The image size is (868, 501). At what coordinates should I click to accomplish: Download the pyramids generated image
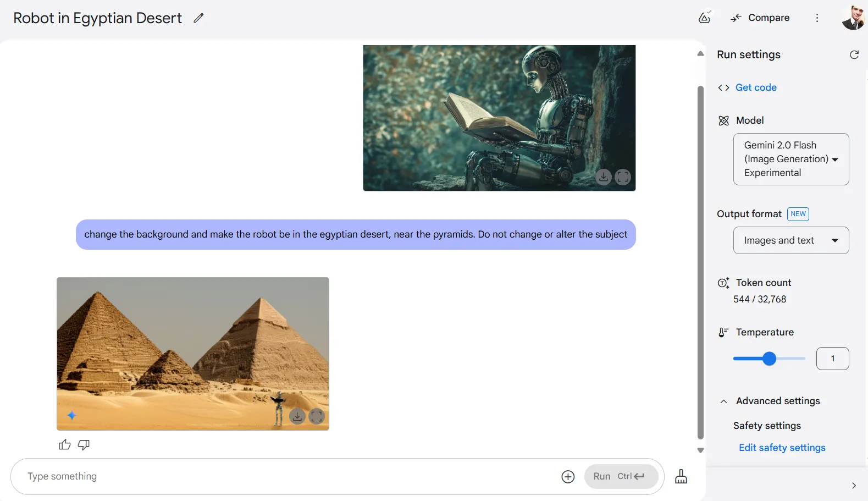tap(297, 416)
